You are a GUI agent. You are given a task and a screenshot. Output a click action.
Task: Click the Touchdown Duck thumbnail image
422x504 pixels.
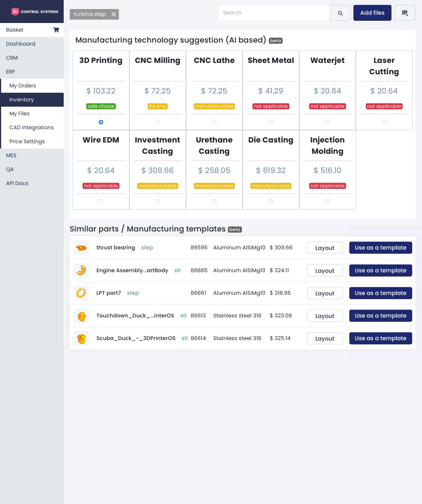pyautogui.click(x=81, y=316)
